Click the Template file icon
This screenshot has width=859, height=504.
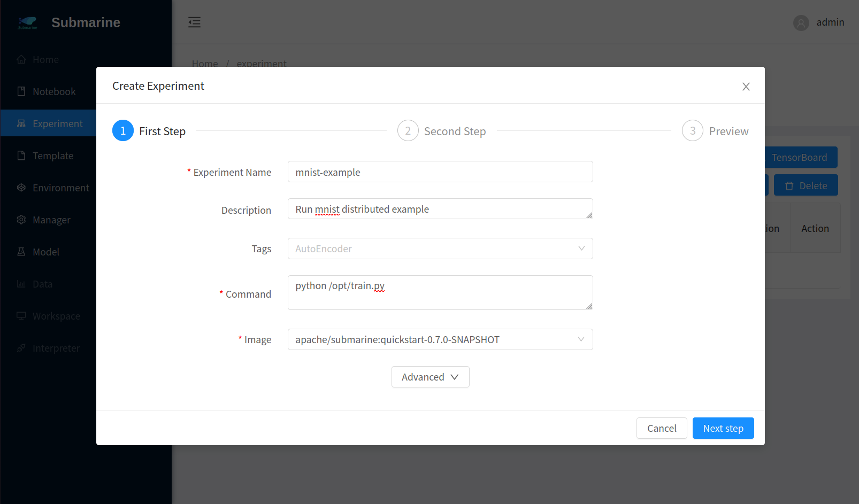pos(21,156)
